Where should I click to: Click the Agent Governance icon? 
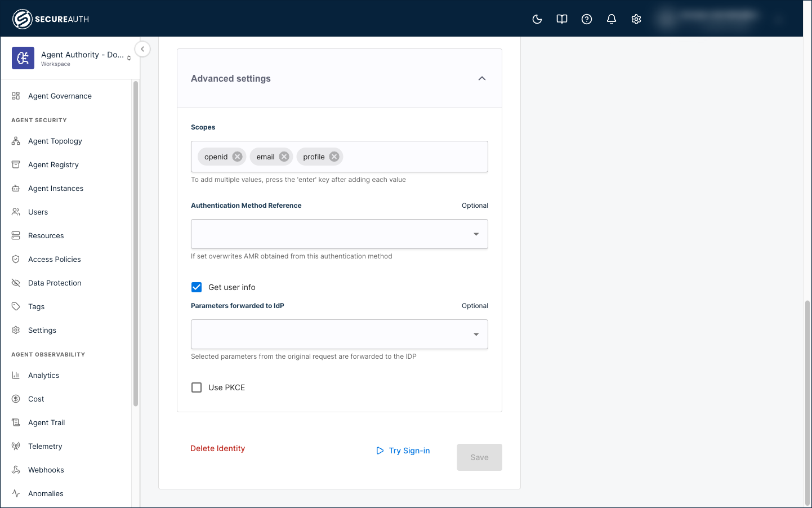(x=16, y=96)
